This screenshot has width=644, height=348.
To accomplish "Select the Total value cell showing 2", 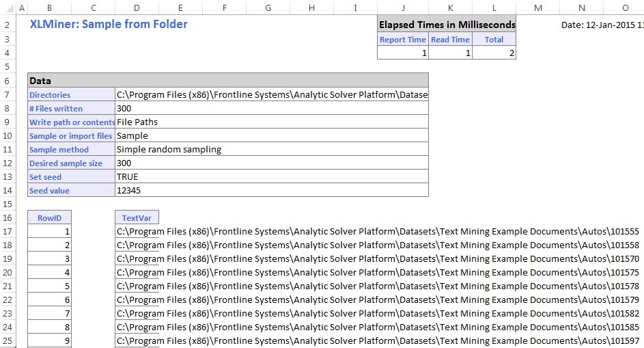I will pos(494,53).
